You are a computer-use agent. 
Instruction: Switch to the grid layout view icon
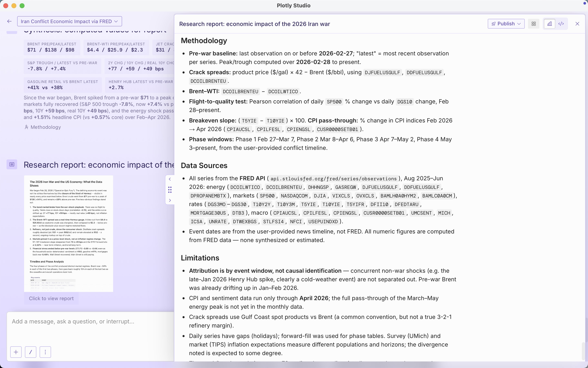click(533, 24)
